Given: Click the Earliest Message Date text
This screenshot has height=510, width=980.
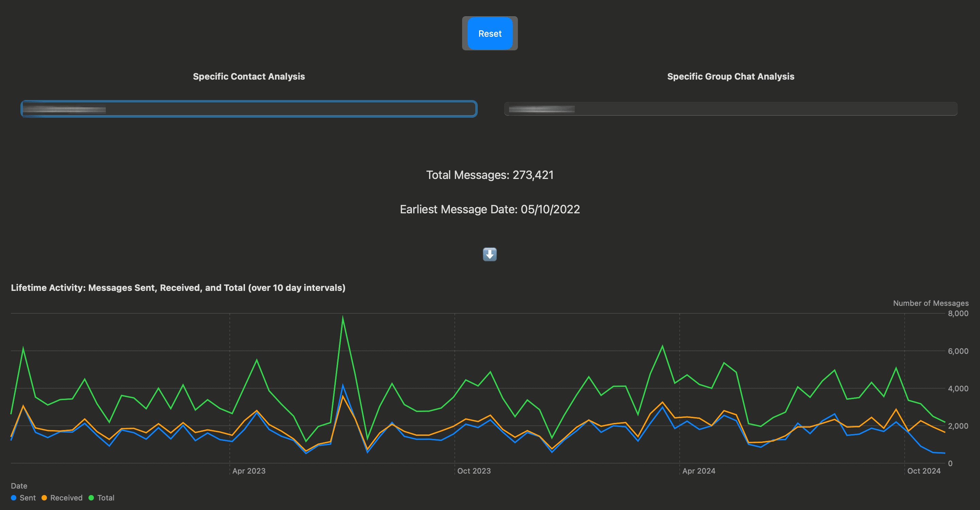Looking at the screenshot, I should tap(490, 209).
